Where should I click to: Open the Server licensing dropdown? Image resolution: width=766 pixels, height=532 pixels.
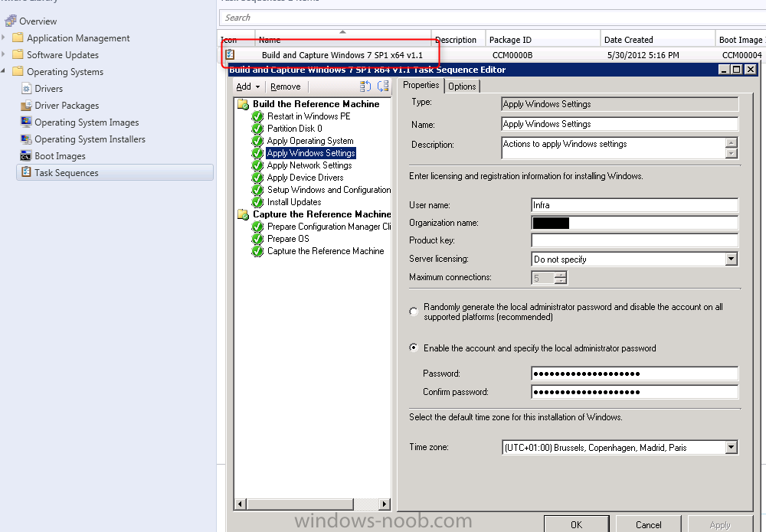tap(732, 259)
